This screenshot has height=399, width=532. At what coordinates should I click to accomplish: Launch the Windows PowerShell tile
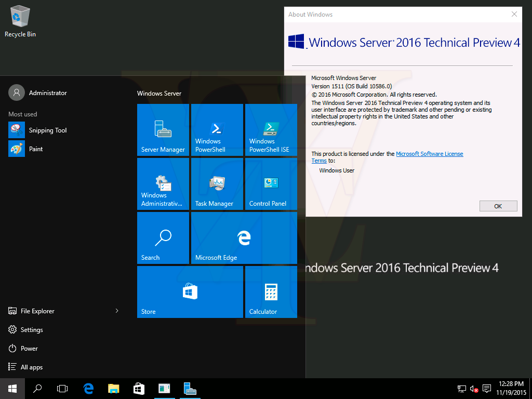point(217,130)
